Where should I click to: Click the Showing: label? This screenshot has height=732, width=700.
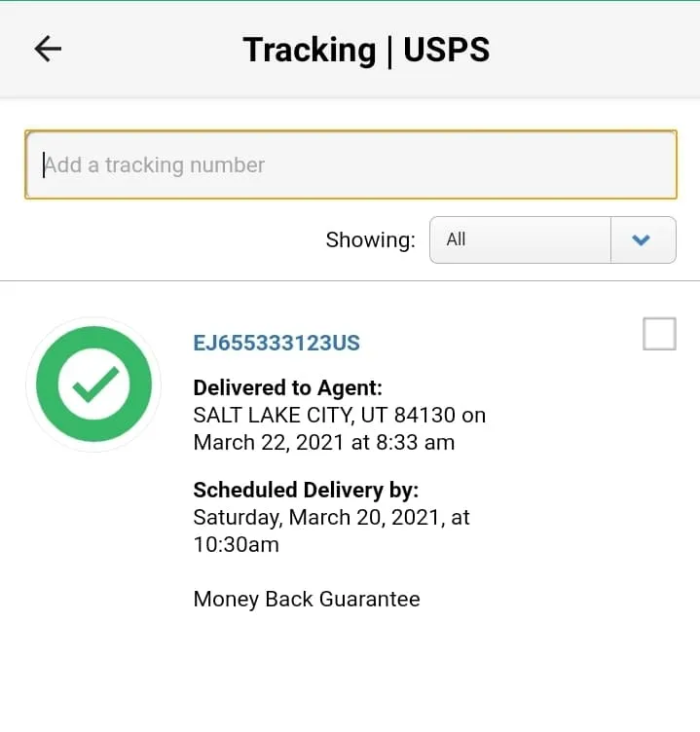point(370,239)
